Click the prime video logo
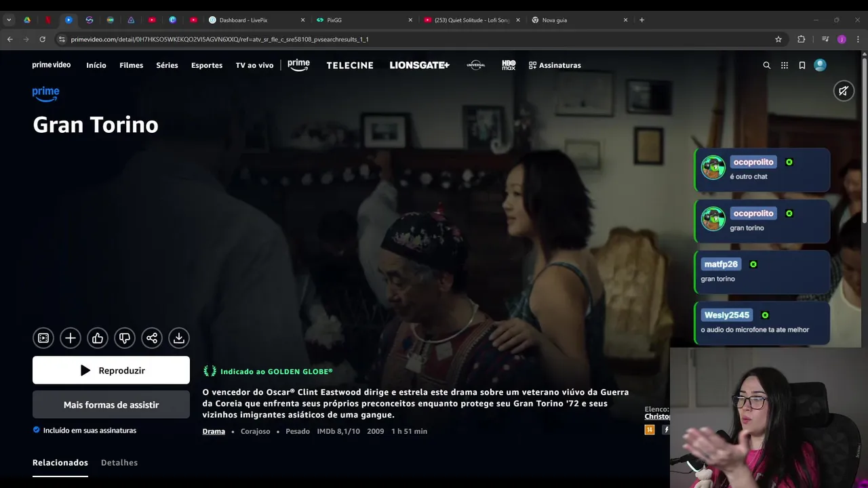This screenshot has height=488, width=868. click(52, 65)
